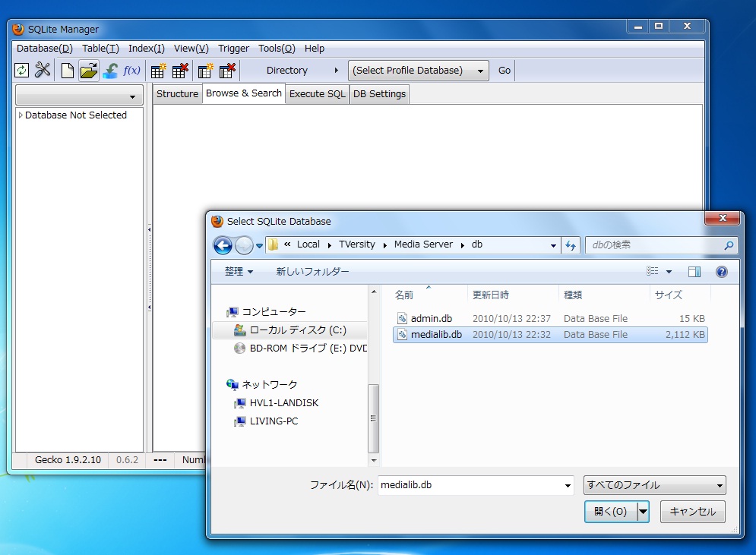Click the navigation pane vertical scrollbar thumb
756x555 pixels.
373,418
